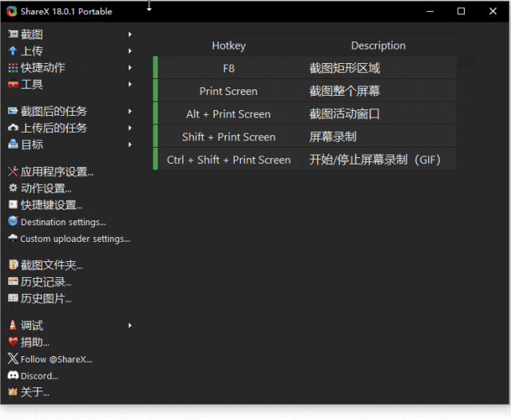Click the 快捷动作 grid icon
The width and height of the screenshot is (511, 420).
13,67
